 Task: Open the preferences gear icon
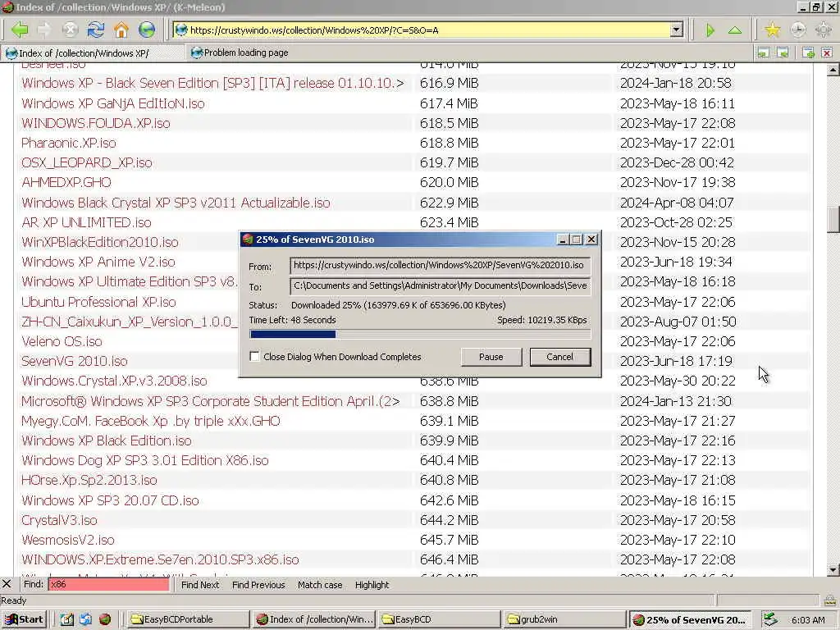coord(824,30)
